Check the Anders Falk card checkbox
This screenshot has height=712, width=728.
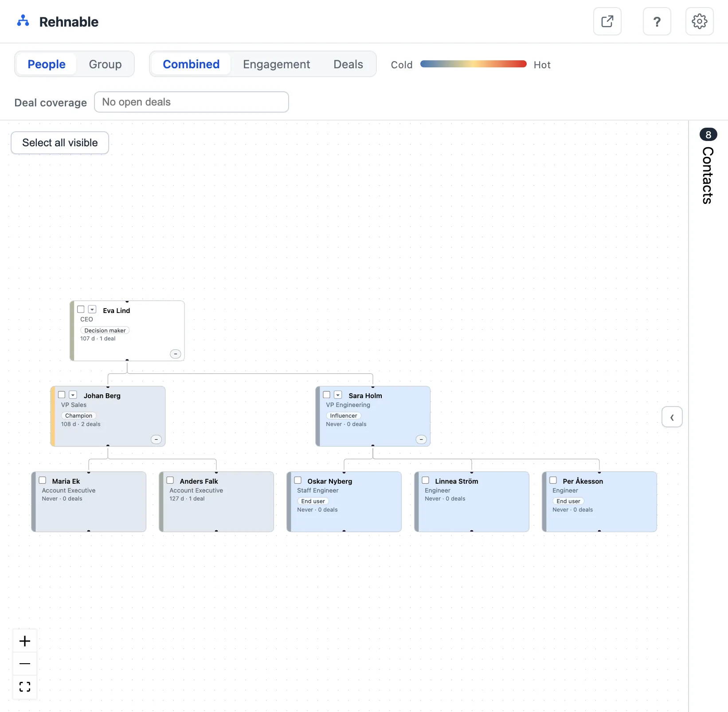[x=170, y=480]
